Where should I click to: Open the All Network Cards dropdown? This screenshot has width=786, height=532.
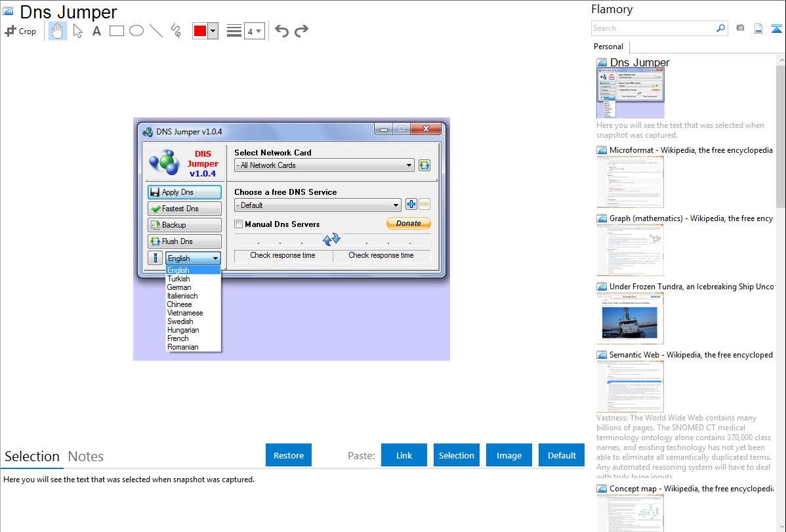[x=324, y=165]
